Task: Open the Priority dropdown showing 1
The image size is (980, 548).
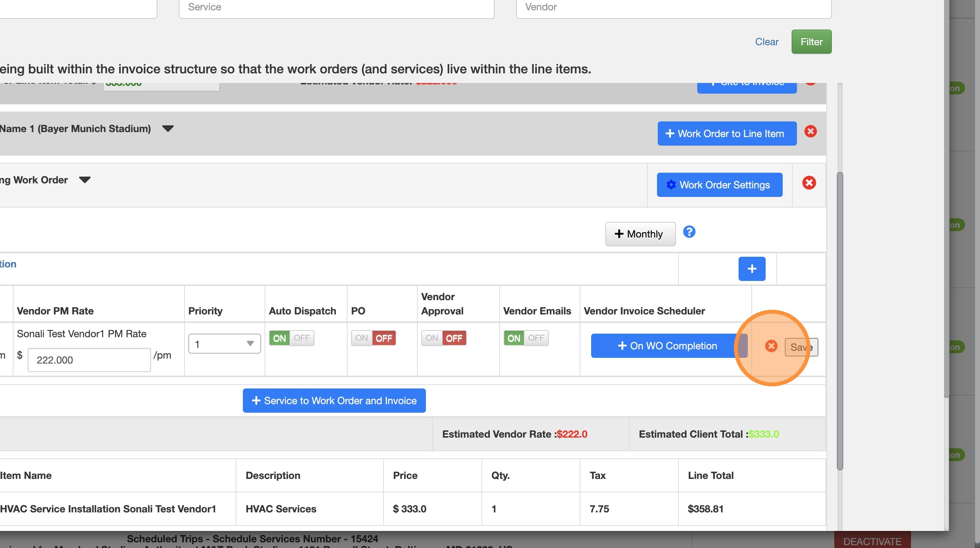Action: 224,344
